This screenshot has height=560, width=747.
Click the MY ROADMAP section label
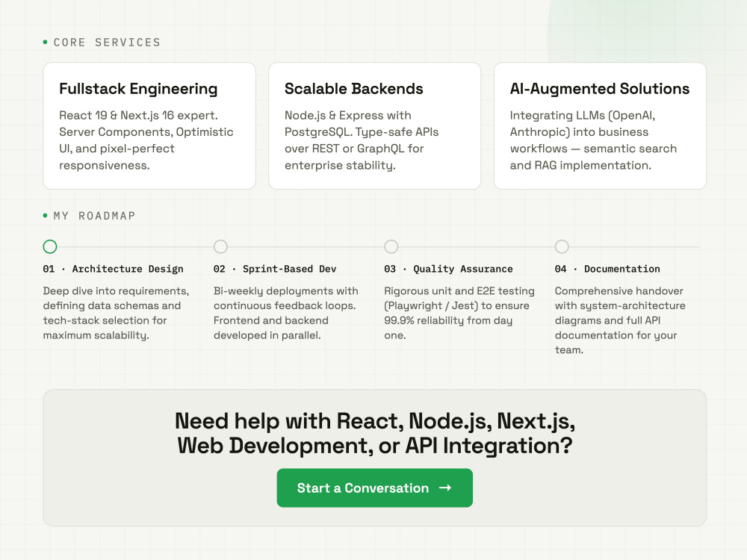[94, 216]
